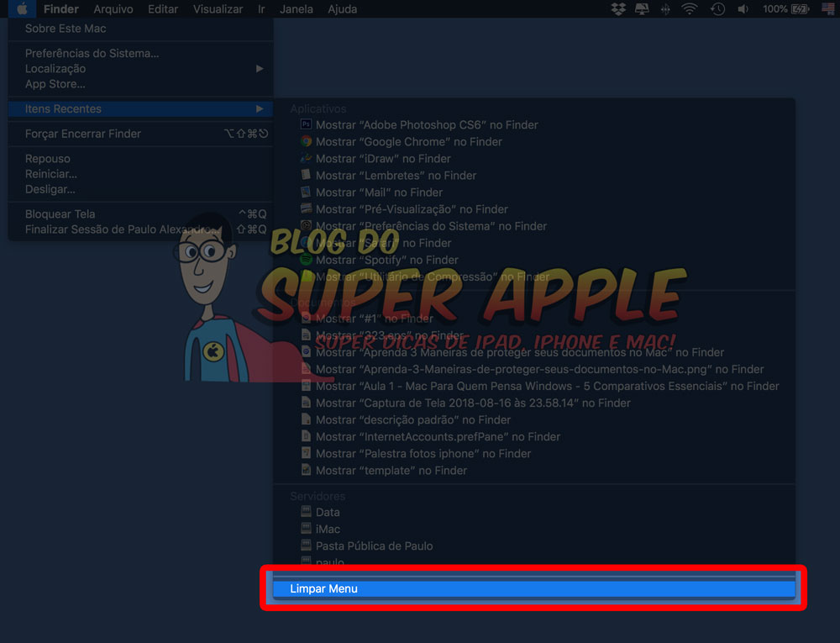Open Preferências do Sistema from Apple menu
This screenshot has height=643, width=840.
tap(92, 54)
